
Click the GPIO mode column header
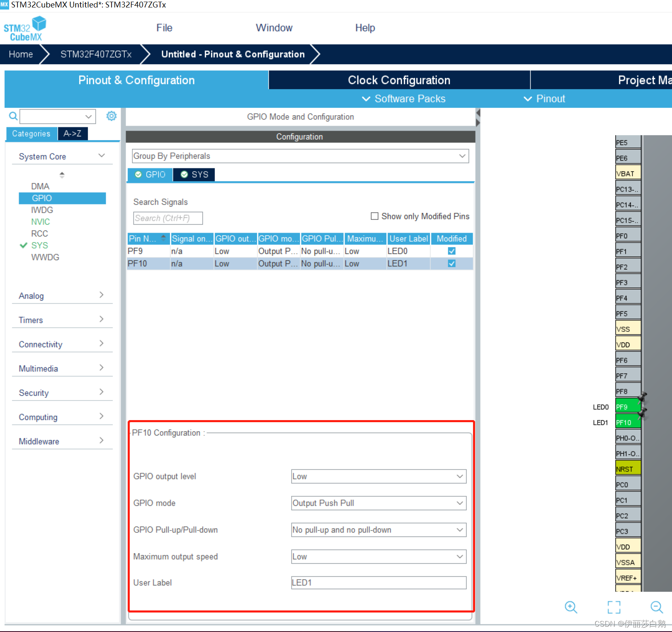click(279, 238)
